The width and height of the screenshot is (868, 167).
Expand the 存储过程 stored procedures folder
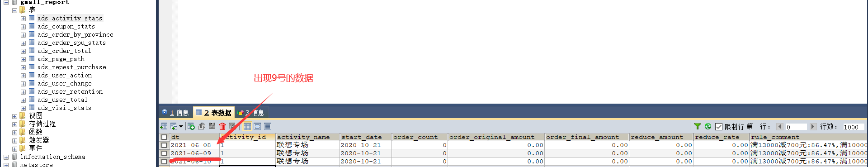(14, 124)
